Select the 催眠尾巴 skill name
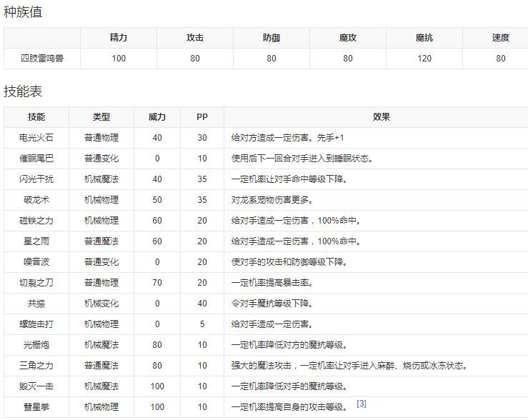528x420 pixels. [36, 159]
